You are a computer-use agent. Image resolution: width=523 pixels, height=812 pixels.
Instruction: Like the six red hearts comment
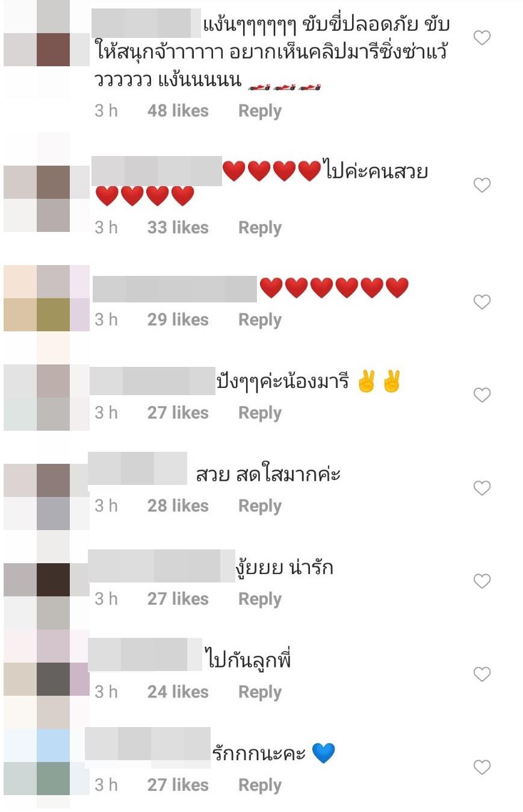tap(481, 302)
